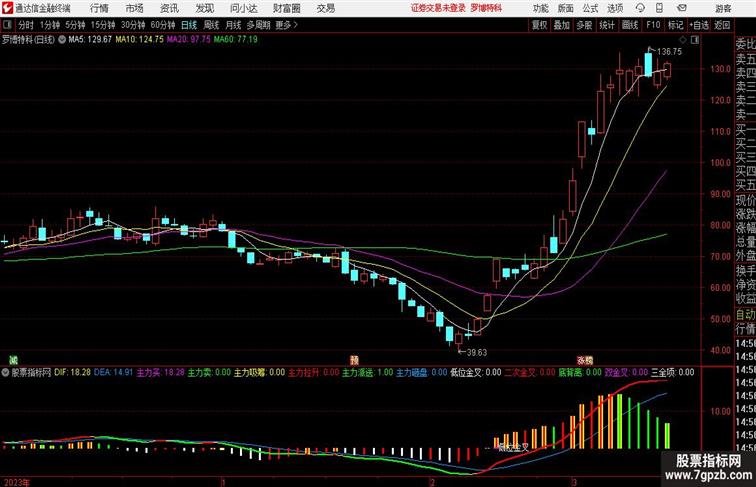Screen dimensions: 756x487
Task: Click the DEA: 14.91 indicator value
Action: click(113, 372)
